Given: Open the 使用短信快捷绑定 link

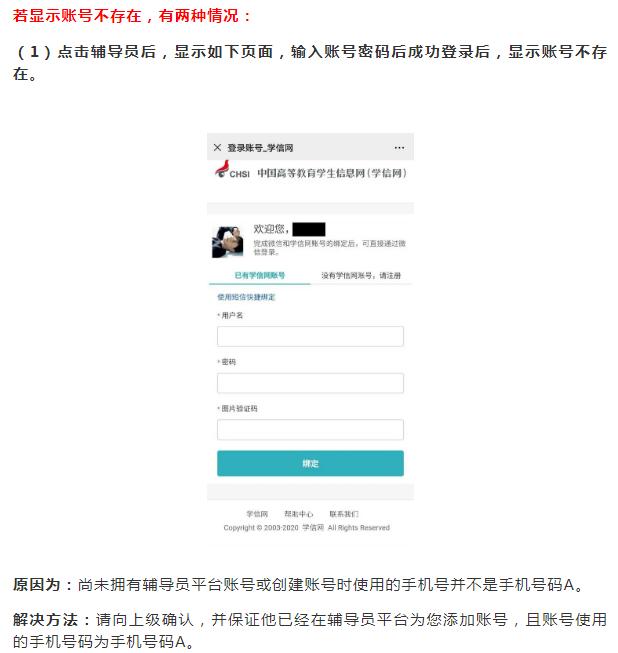Looking at the screenshot, I should point(246,297).
